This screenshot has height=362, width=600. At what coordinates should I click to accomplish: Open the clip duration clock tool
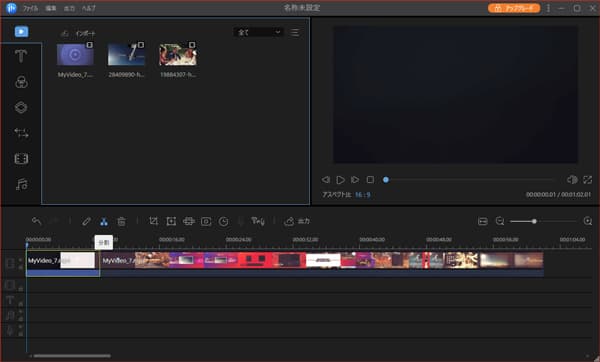pos(223,221)
